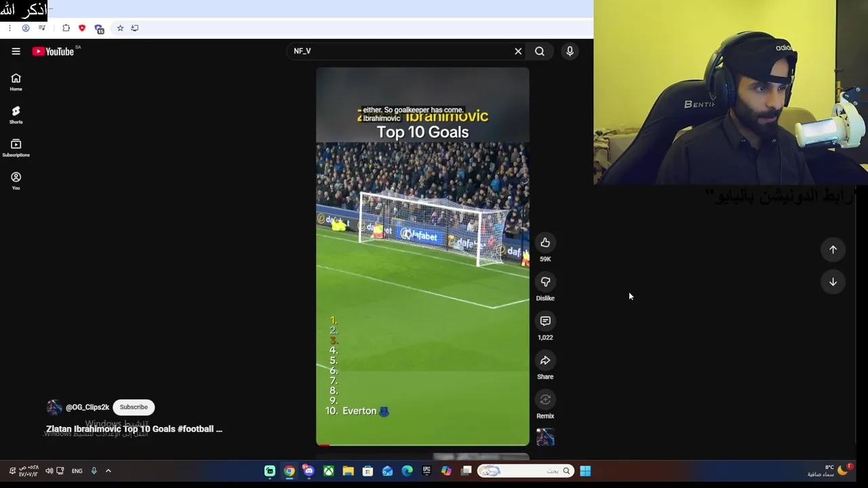Open File Explorer from taskbar
This screenshot has width=868, height=488.
coord(348,471)
